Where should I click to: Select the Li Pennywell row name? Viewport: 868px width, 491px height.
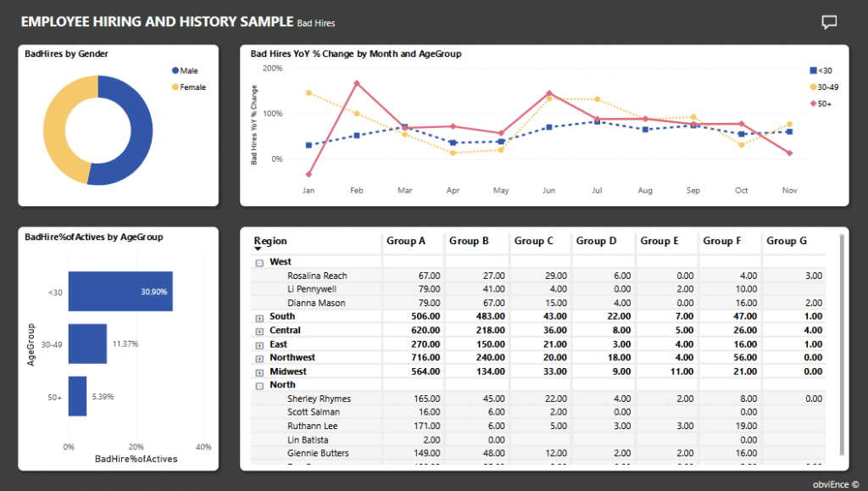[312, 289]
